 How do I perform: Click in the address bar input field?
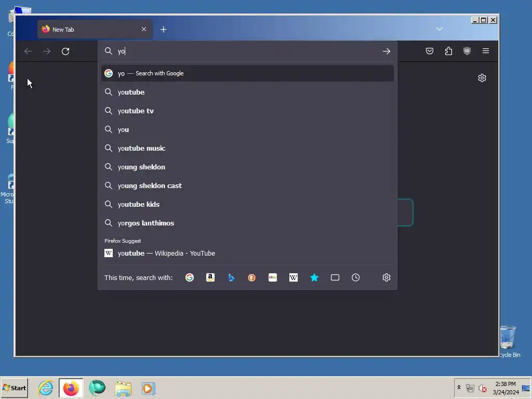click(x=248, y=51)
